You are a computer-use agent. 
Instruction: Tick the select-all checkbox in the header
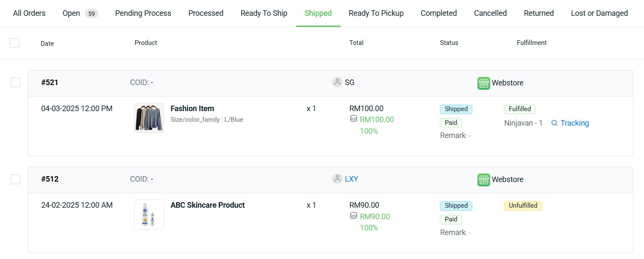click(x=15, y=43)
